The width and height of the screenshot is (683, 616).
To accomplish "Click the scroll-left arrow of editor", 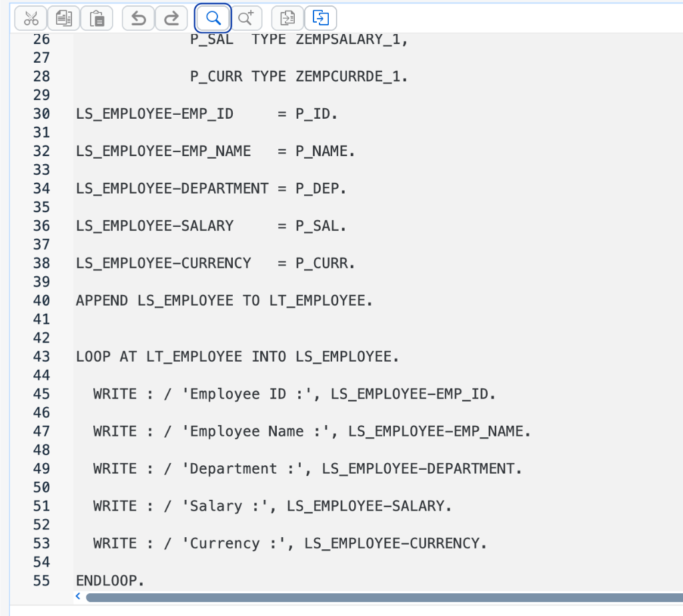I will point(78,596).
